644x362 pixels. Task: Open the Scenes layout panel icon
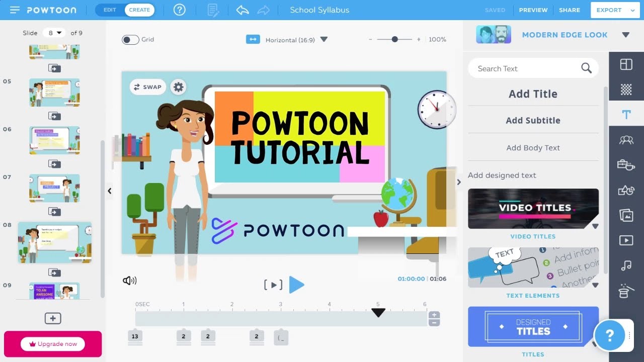pyautogui.click(x=626, y=64)
